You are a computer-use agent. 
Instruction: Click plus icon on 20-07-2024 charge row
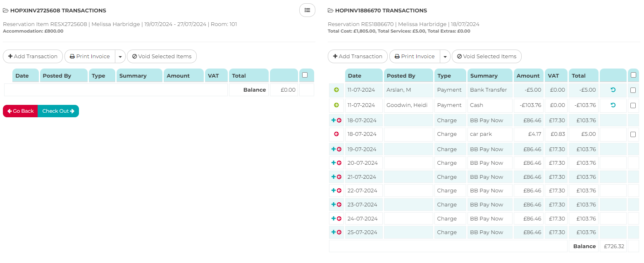coord(334,163)
